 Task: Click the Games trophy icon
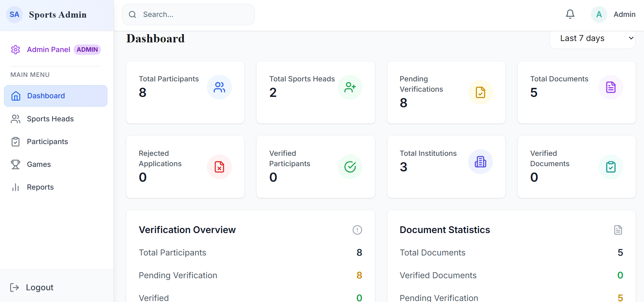coord(16,164)
